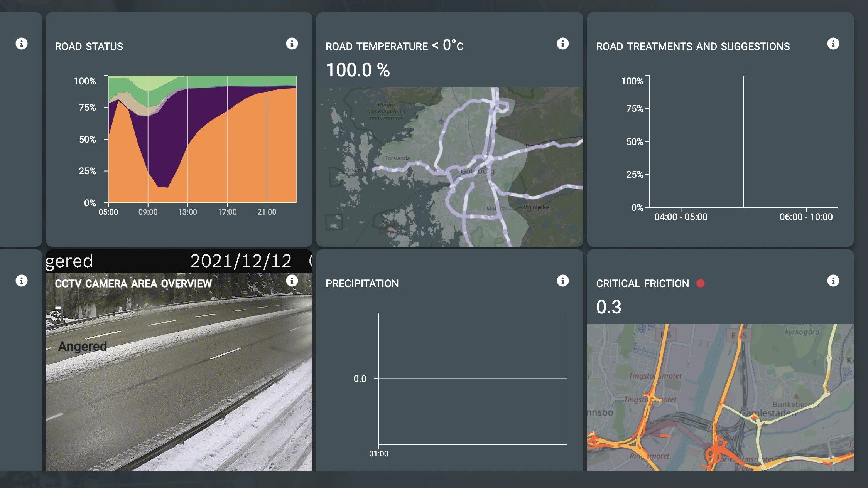Open info for the Road Status panel
Image resolution: width=868 pixels, height=488 pixels.
[x=292, y=44]
